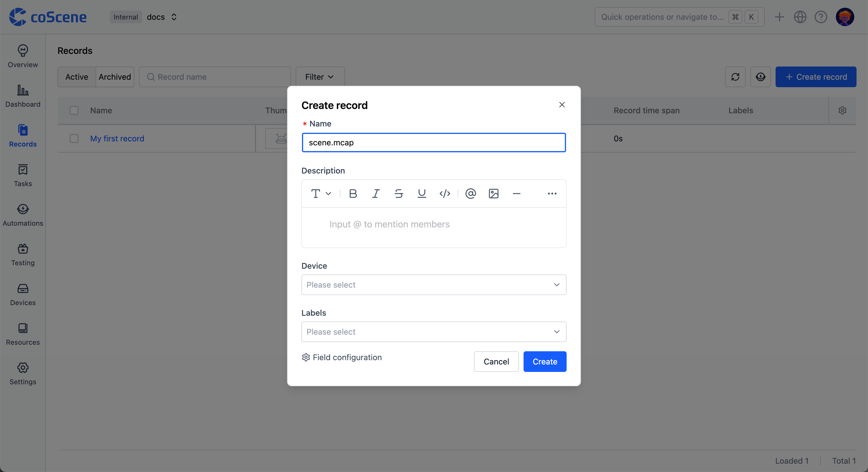Switch to the Archived records tab
Screen dimensions: 868x472
[115, 77]
